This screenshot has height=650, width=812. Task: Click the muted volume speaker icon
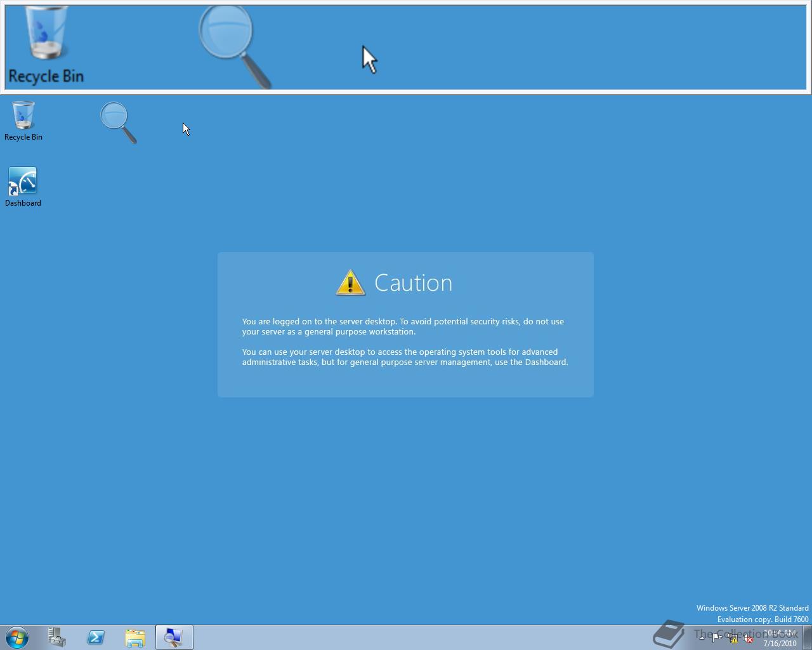tap(748, 638)
